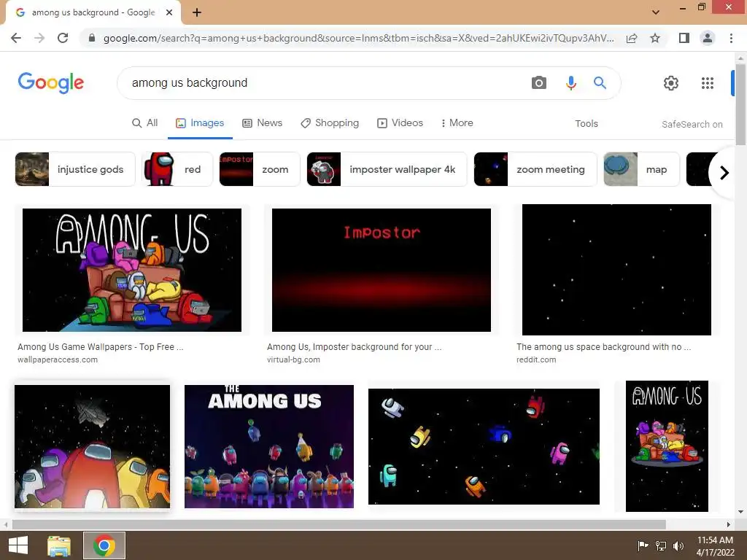Open 'Among Us, Imposter background for your' link
Image resolution: width=747 pixels, height=560 pixels.
point(354,346)
